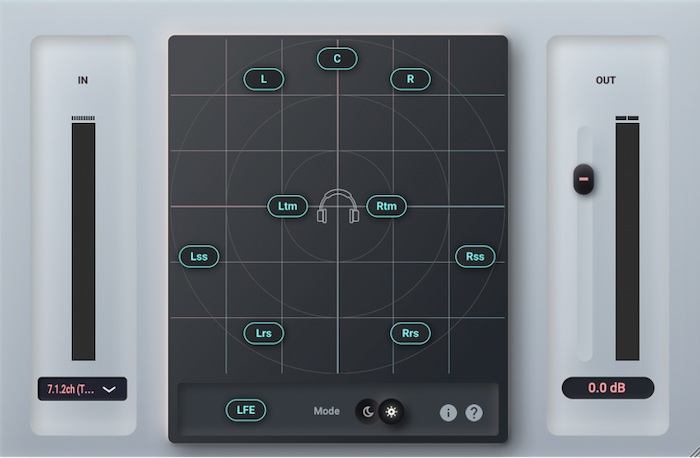Screen dimensions: 700x458
Task: Mute the R front right speaker
Action: [410, 78]
